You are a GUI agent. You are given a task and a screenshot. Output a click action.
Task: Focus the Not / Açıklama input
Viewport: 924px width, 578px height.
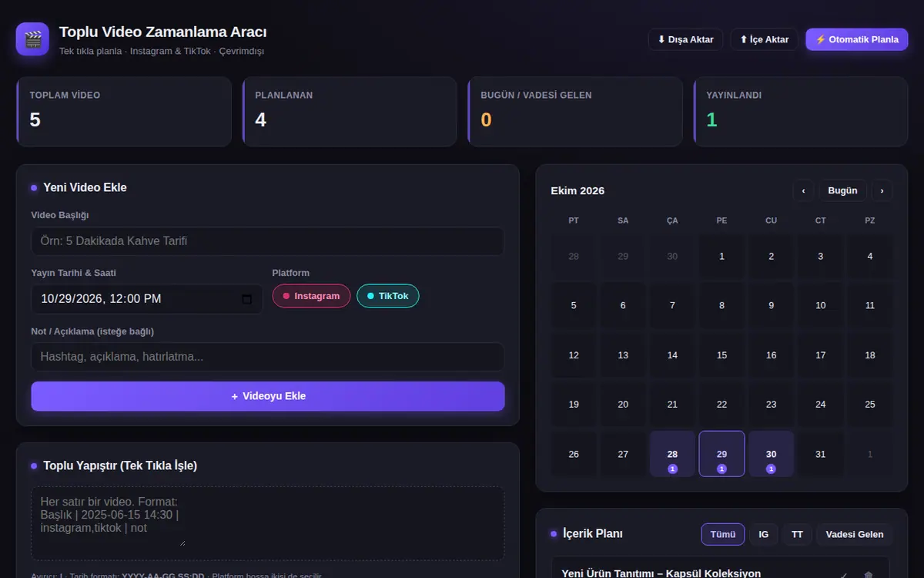pyautogui.click(x=268, y=357)
